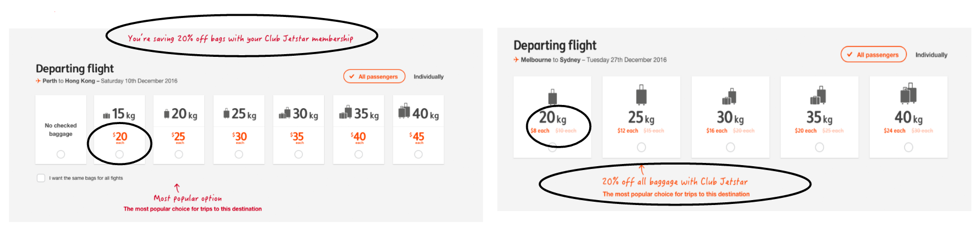Viewport: 980px width, 234px height.
Task: Select the 15kg $20 baggage radio button
Action: pos(119,155)
